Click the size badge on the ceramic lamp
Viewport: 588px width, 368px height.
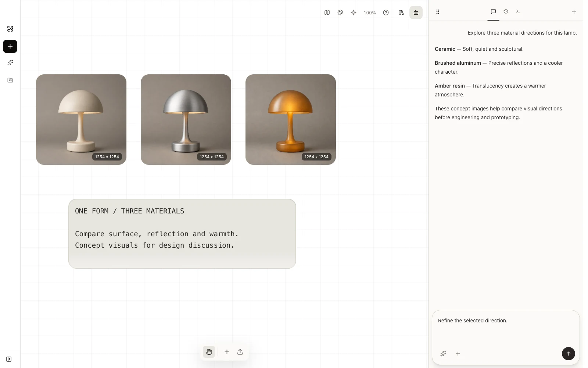(x=107, y=157)
